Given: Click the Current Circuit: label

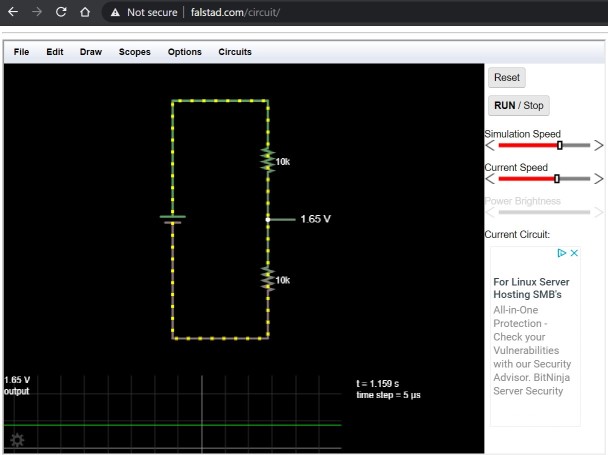Looking at the screenshot, I should (x=517, y=235).
